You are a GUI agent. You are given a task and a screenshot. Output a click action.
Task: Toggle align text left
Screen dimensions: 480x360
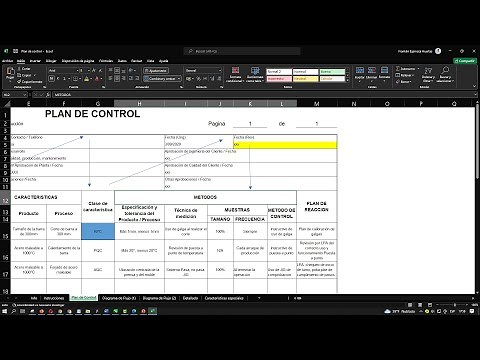tap(111, 79)
